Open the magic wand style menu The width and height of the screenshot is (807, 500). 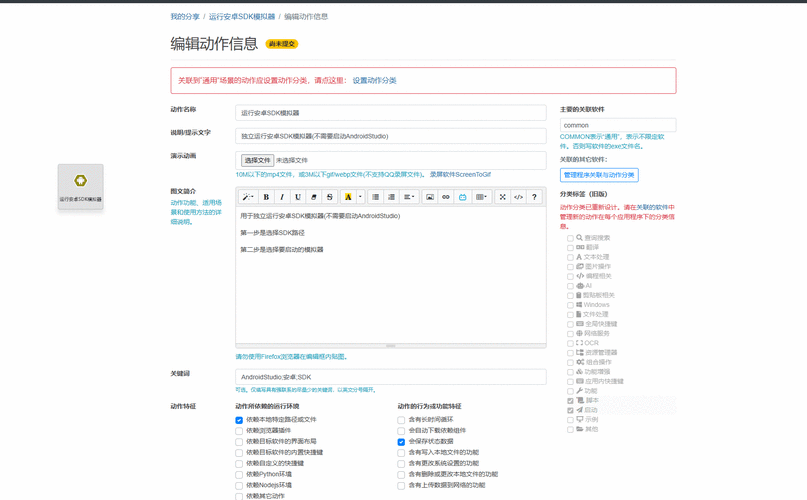coord(248,197)
